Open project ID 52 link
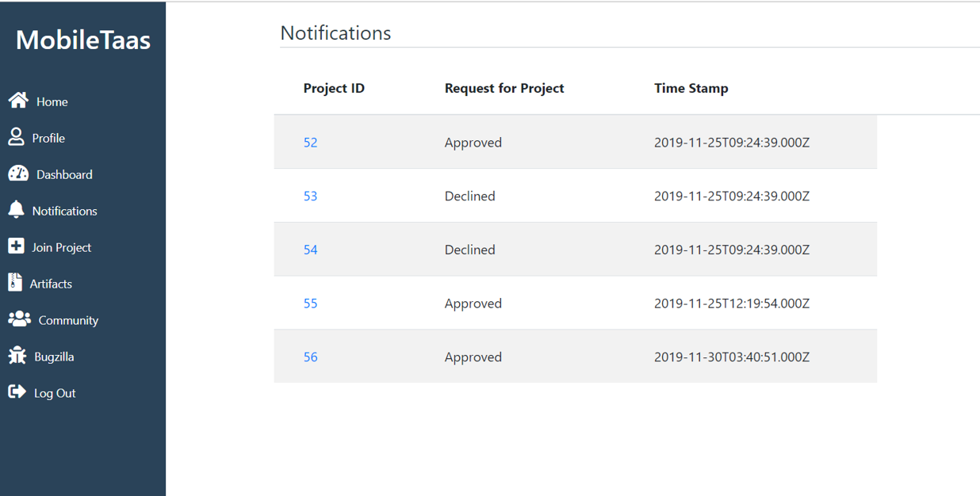Image resolution: width=980 pixels, height=496 pixels. (310, 143)
